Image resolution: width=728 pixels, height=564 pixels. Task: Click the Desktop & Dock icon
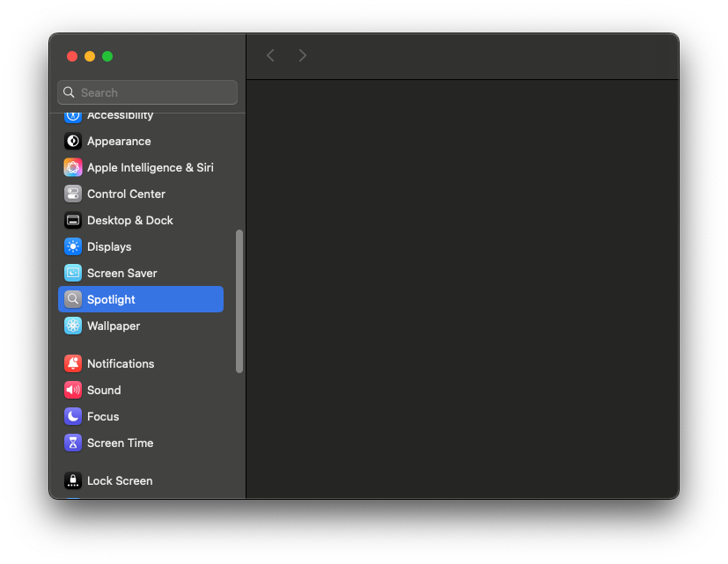tap(73, 221)
